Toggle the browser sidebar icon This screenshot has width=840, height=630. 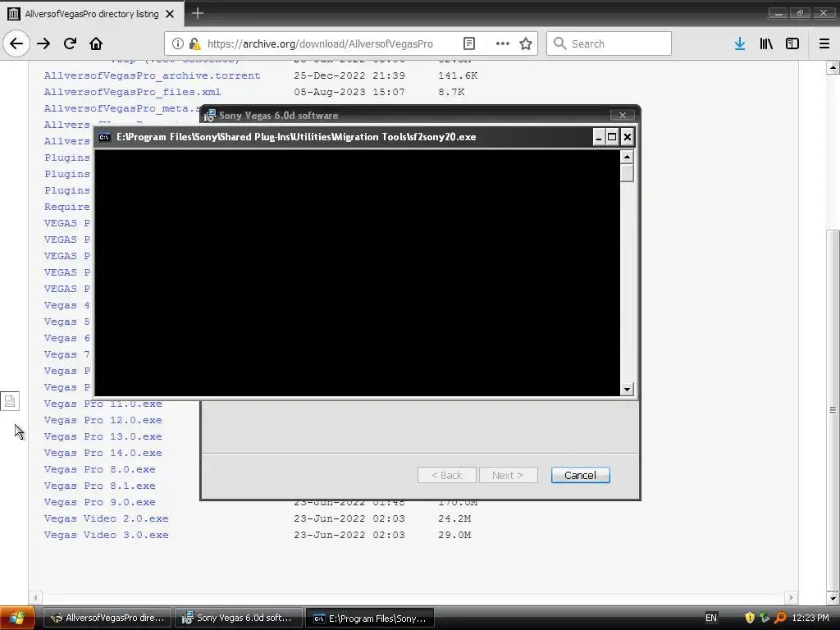coord(792,43)
